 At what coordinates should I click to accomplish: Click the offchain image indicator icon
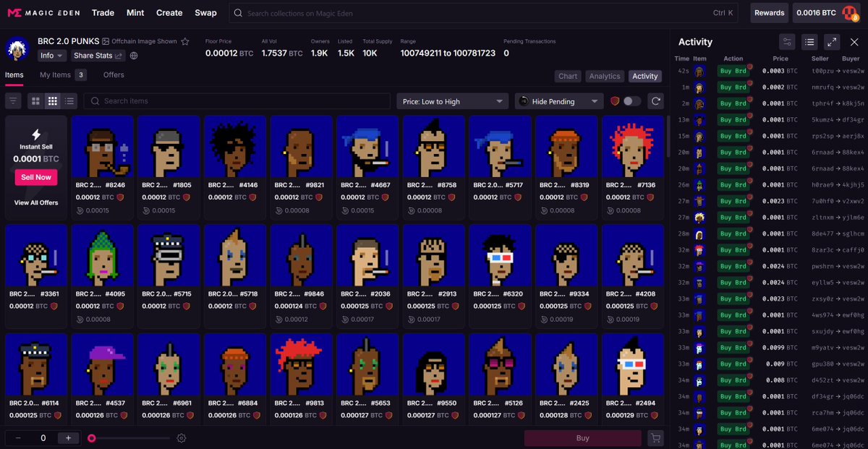[106, 41]
